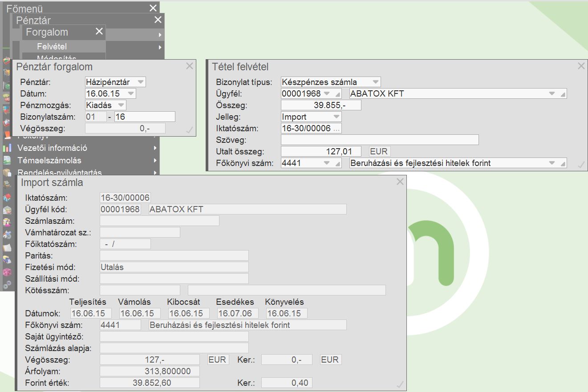588x392 pixels.
Task: Click the EUR currency button beside Utalt összeg
Action: [379, 151]
